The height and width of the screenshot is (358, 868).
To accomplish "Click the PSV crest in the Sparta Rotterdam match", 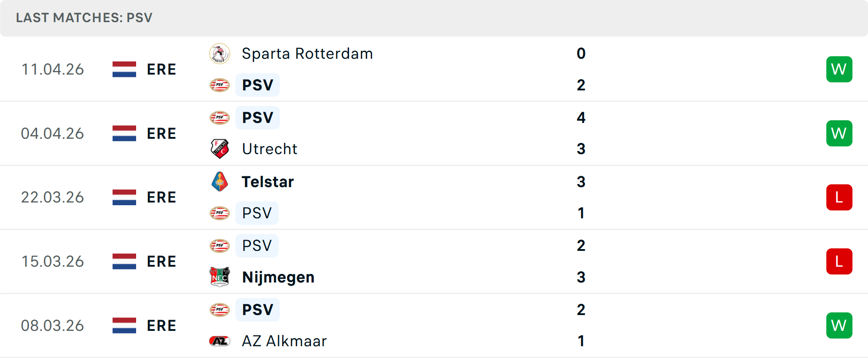I will tap(220, 85).
